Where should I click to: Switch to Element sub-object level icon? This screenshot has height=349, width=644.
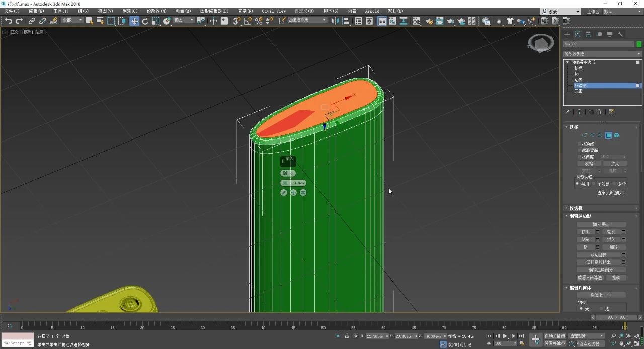point(616,135)
